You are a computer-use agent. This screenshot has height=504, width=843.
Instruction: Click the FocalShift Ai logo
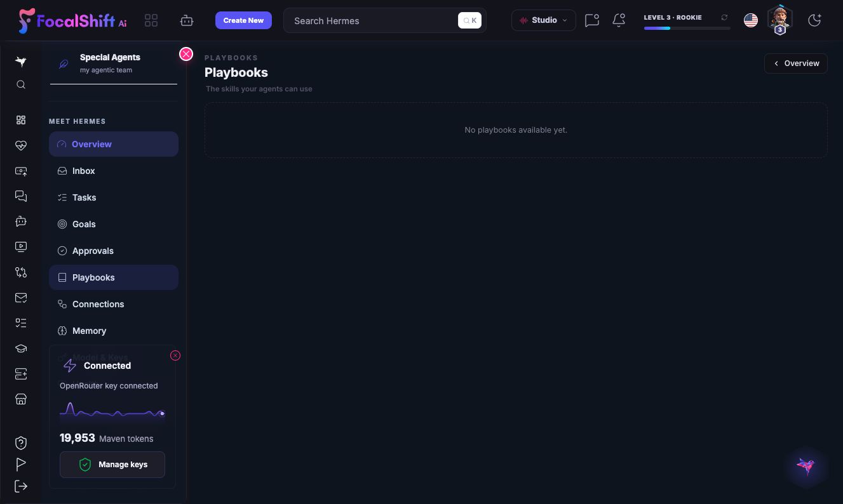click(72, 20)
